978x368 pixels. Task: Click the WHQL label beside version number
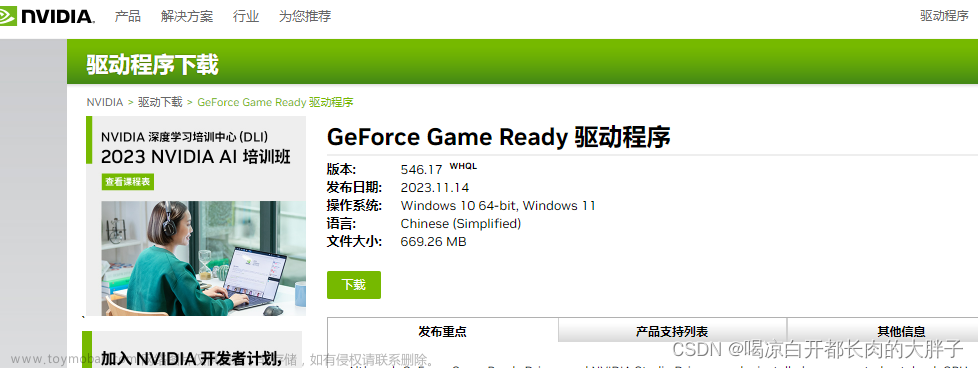click(x=463, y=166)
